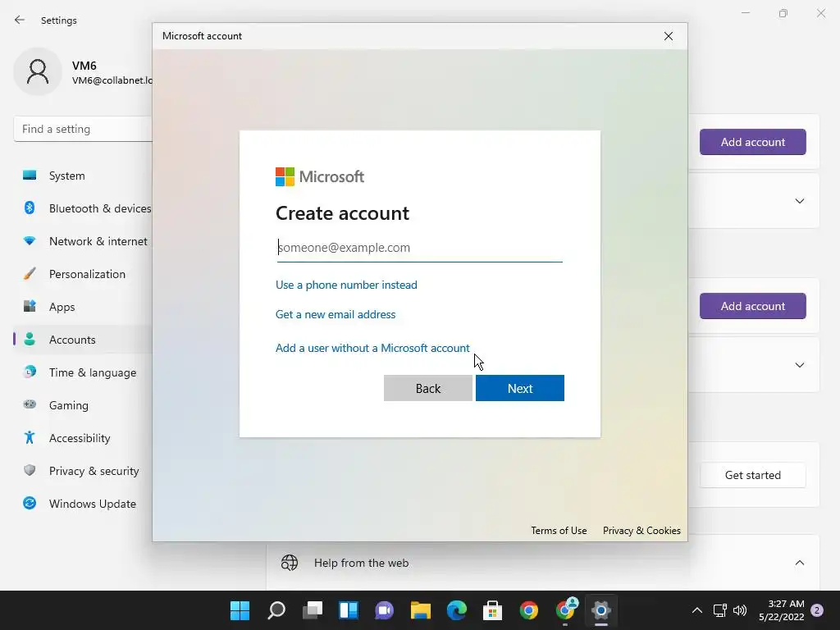Open Microsoft Store from taskbar

coord(492,610)
